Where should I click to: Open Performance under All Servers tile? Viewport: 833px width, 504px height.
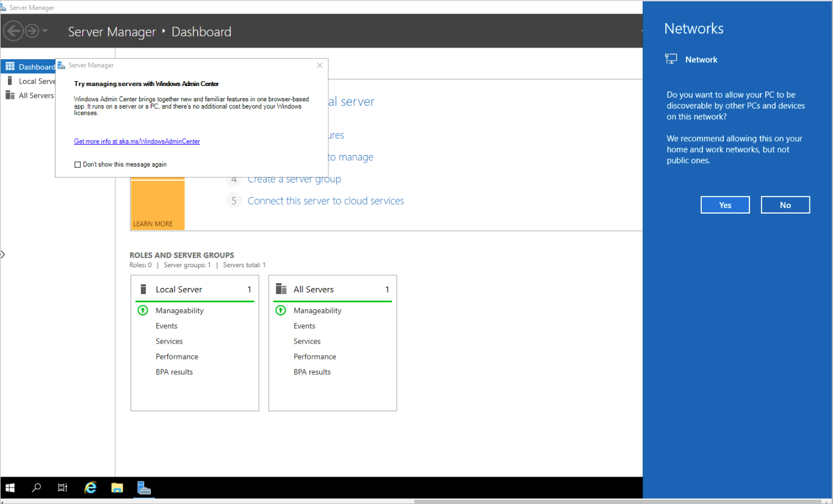click(315, 356)
